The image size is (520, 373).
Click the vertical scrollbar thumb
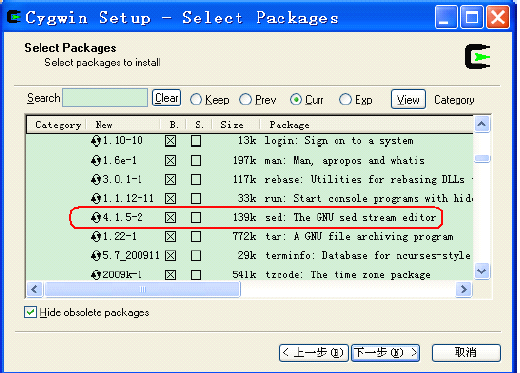coord(482,159)
